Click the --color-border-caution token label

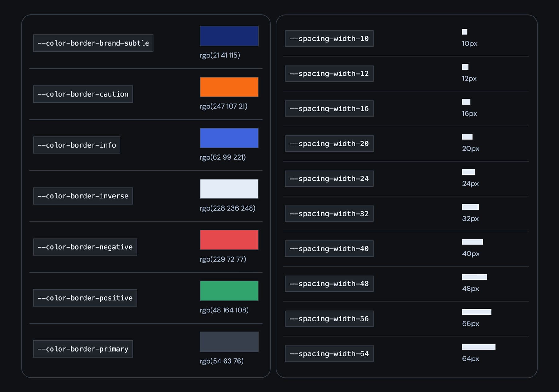pyautogui.click(x=82, y=94)
